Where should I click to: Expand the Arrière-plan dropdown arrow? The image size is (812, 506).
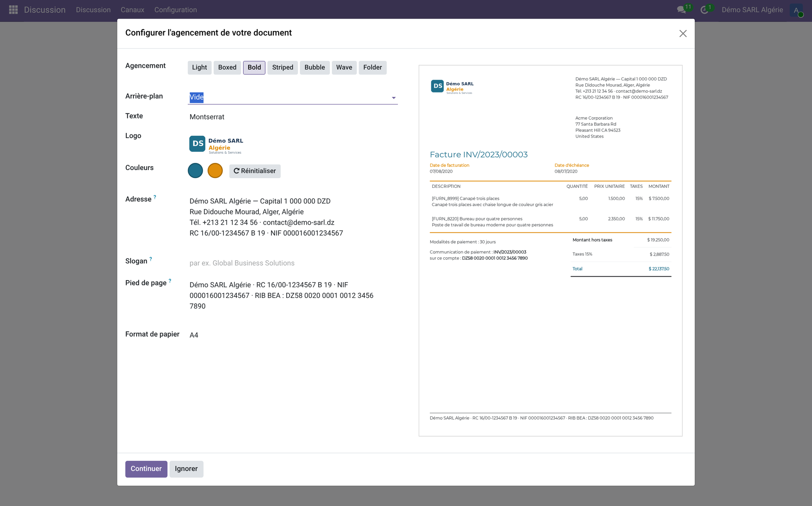(394, 98)
